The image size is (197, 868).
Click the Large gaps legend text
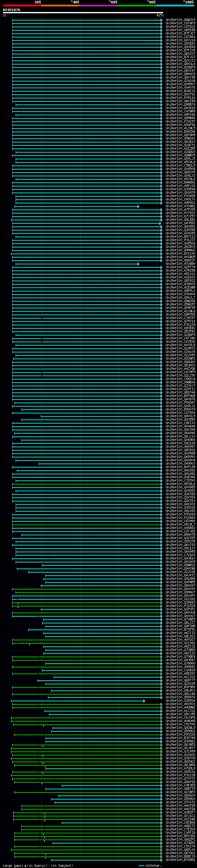click(x=13, y=865)
